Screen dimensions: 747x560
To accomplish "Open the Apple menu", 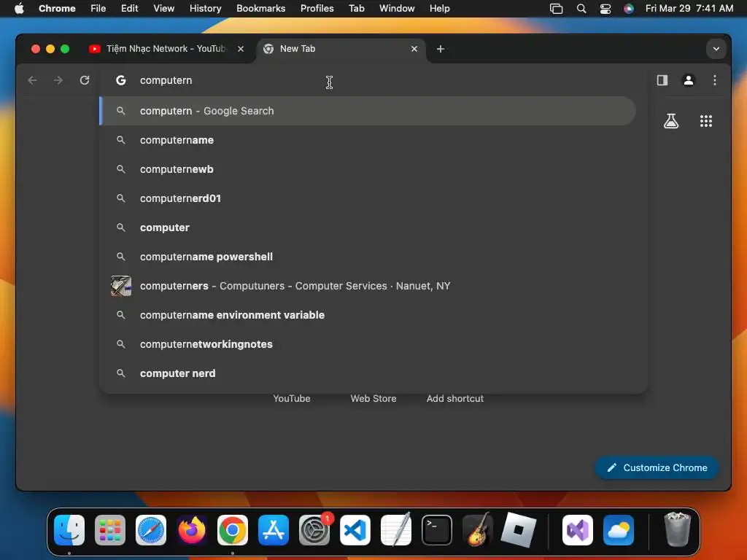I will pos(19,9).
